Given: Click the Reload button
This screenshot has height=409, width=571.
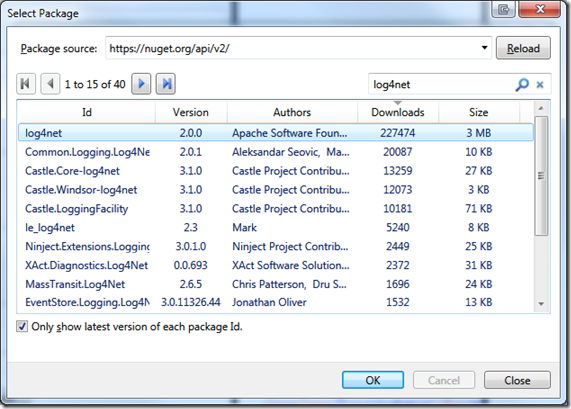Looking at the screenshot, I should 523,48.
